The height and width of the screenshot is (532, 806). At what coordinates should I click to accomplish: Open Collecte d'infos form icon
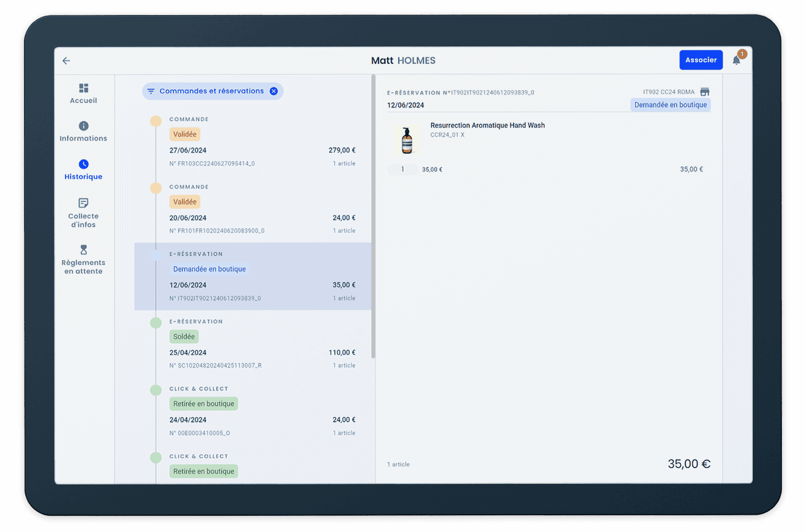(83, 203)
